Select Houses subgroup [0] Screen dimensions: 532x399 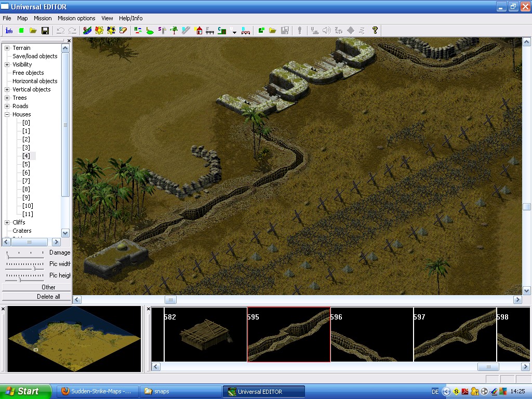(x=26, y=123)
